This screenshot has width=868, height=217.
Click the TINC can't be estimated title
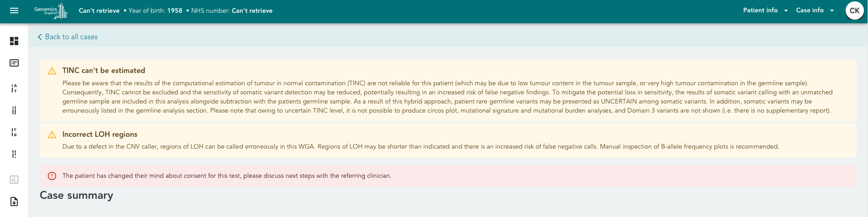(103, 71)
